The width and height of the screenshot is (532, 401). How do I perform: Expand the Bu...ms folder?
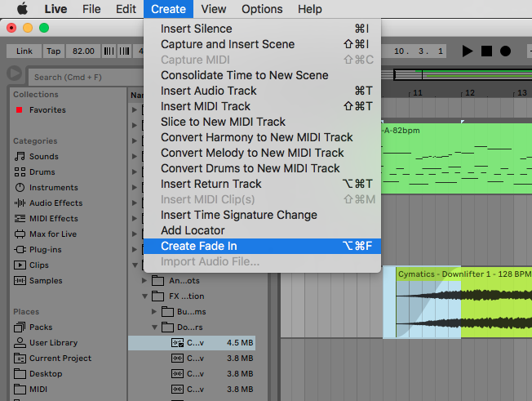(154, 312)
